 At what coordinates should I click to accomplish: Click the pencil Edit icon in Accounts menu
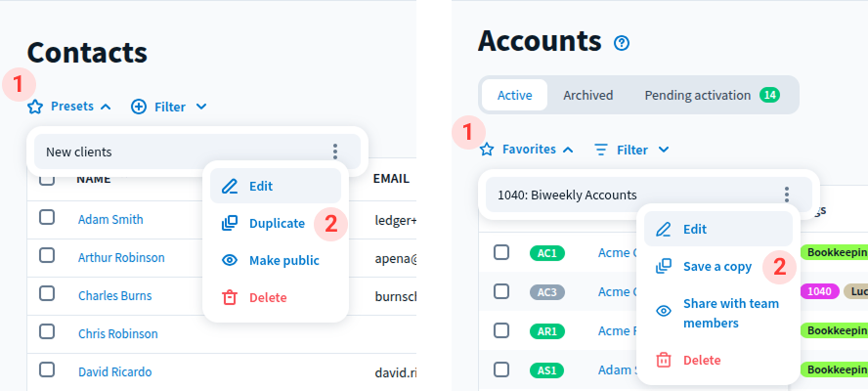click(x=664, y=229)
